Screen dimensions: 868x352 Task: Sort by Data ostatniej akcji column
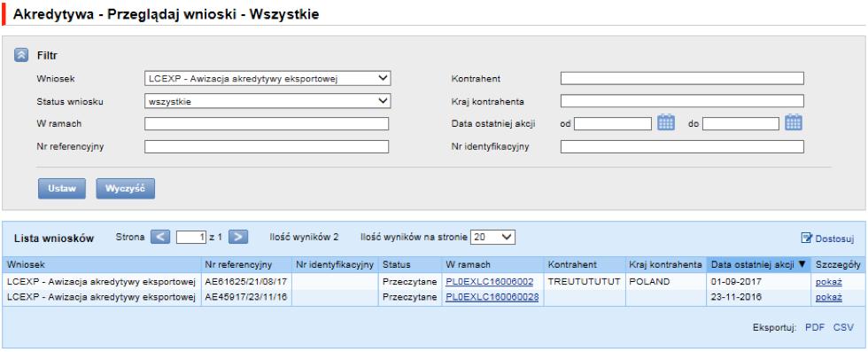[x=758, y=264]
